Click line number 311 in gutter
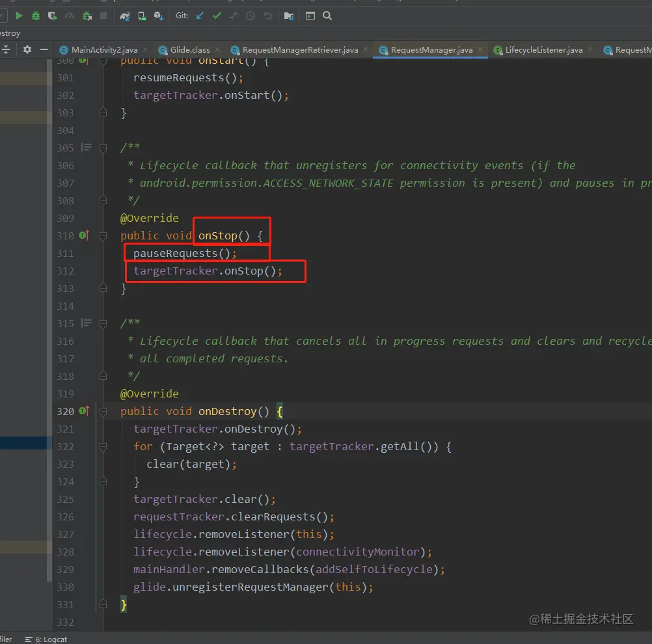Viewport: 652px width, 644px height. click(65, 253)
